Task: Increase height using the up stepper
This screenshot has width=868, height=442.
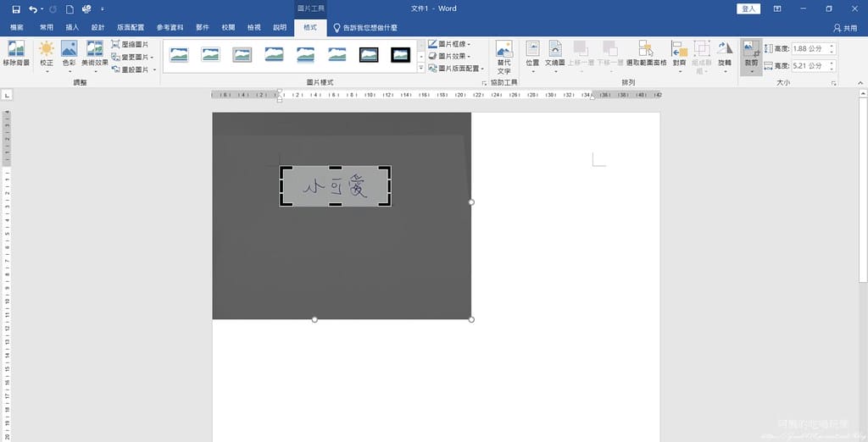Action: 832,46
